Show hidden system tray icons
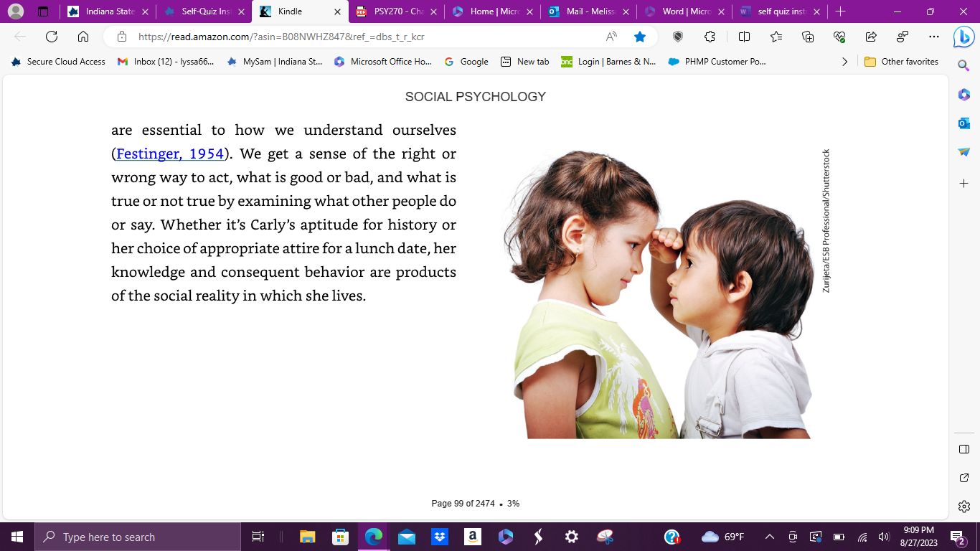The image size is (980, 551). click(x=770, y=537)
